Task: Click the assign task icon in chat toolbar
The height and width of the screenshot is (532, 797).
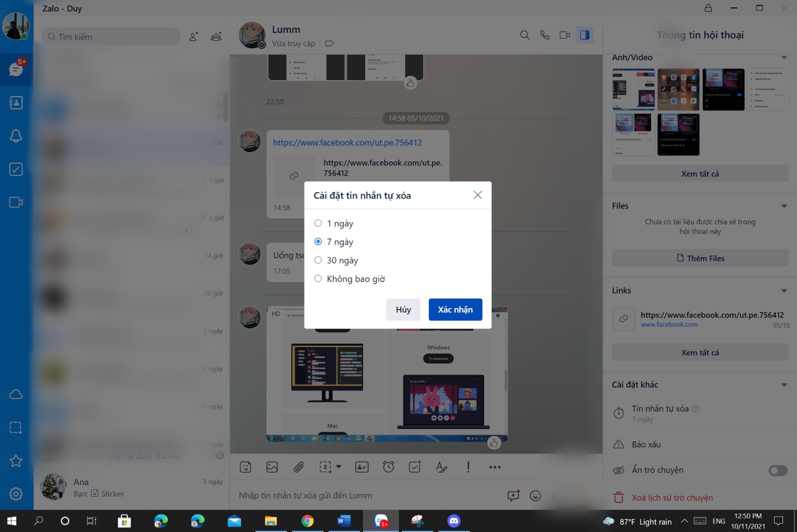Action: tap(415, 467)
